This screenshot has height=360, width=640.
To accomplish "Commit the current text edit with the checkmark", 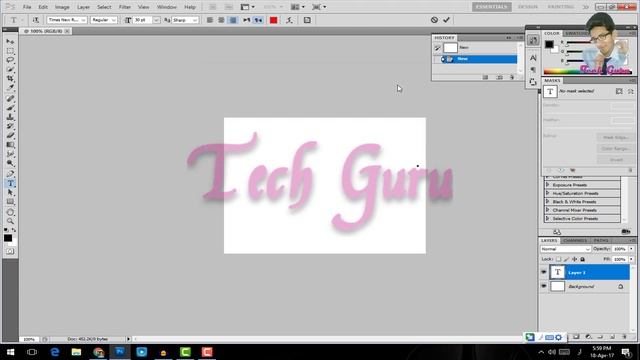I will click(x=447, y=20).
